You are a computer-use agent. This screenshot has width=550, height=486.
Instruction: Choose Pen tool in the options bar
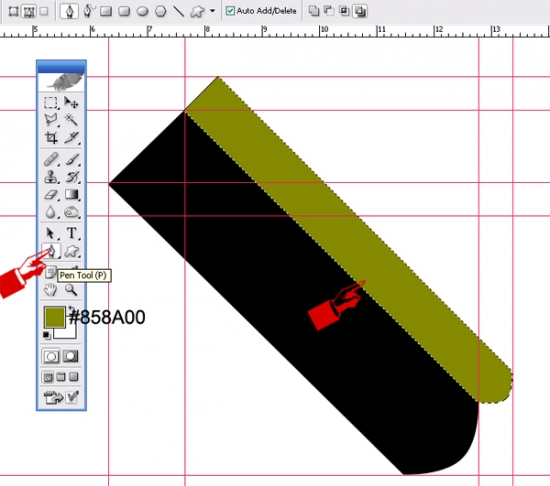point(69,11)
